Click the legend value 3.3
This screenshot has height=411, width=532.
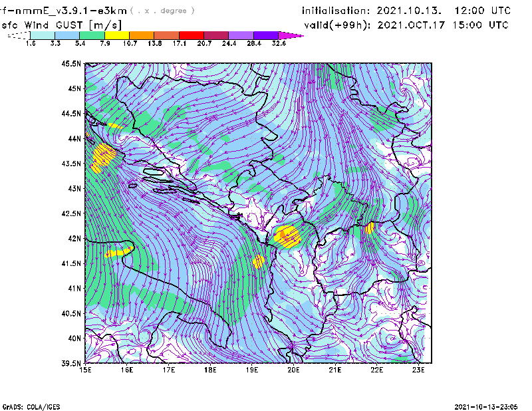55,43
